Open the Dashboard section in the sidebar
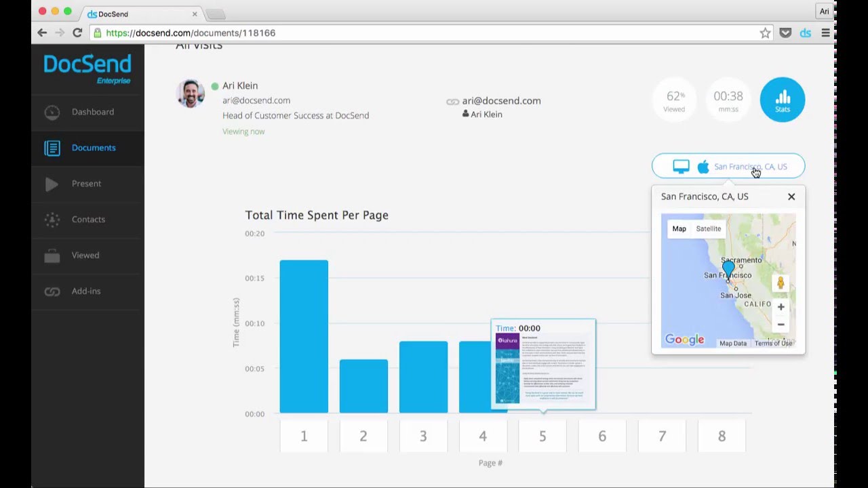 coord(93,112)
